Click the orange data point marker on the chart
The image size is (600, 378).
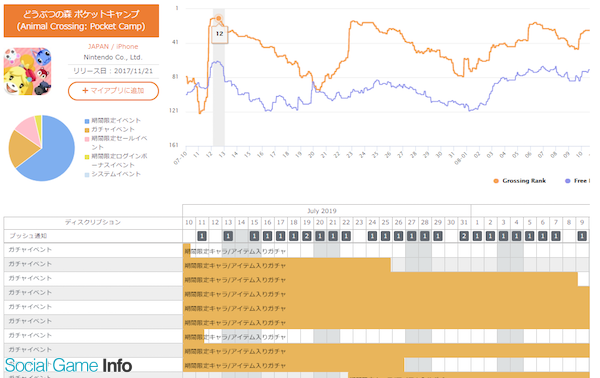pos(218,18)
